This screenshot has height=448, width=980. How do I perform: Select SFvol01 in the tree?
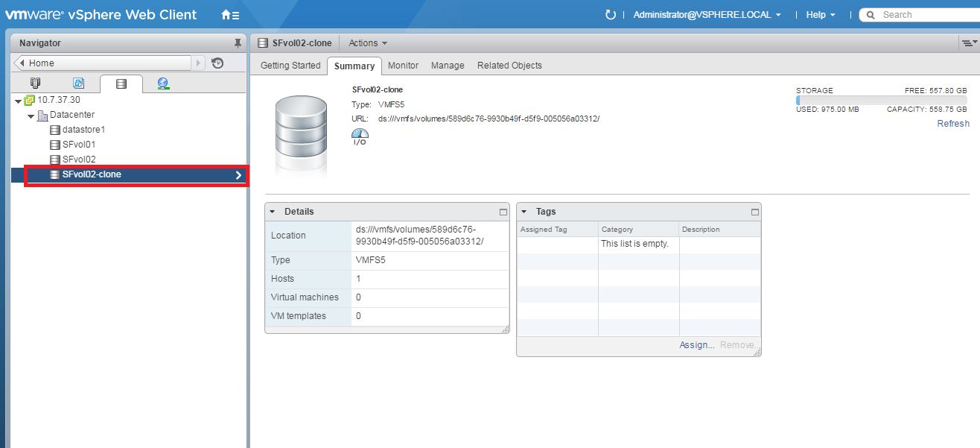click(x=79, y=145)
